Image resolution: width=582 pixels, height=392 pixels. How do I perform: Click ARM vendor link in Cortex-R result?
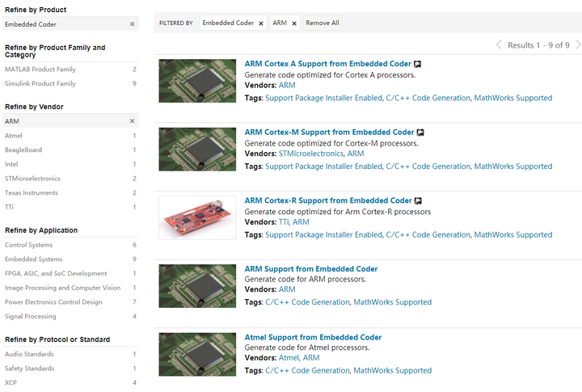point(301,221)
